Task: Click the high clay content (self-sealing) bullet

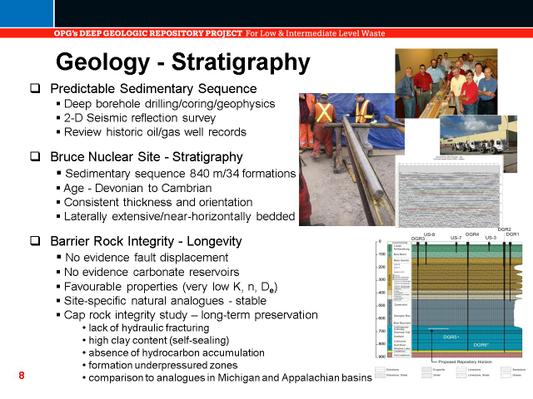Action: tap(156, 340)
